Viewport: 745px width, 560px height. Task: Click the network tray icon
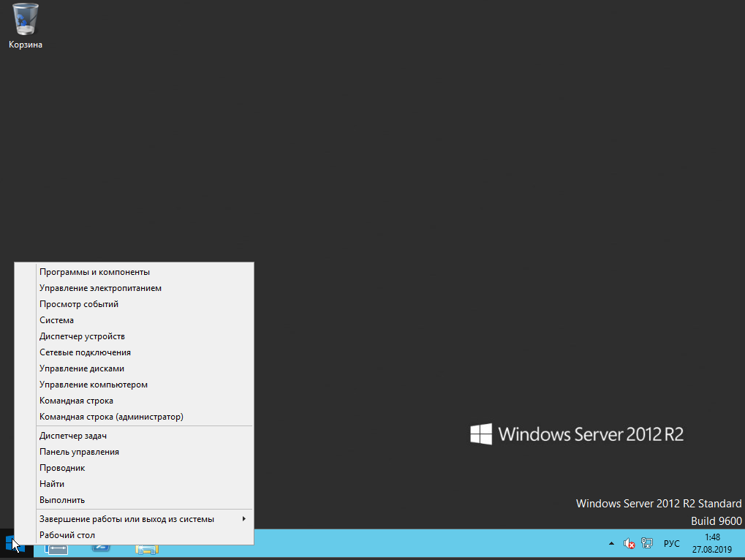647,543
